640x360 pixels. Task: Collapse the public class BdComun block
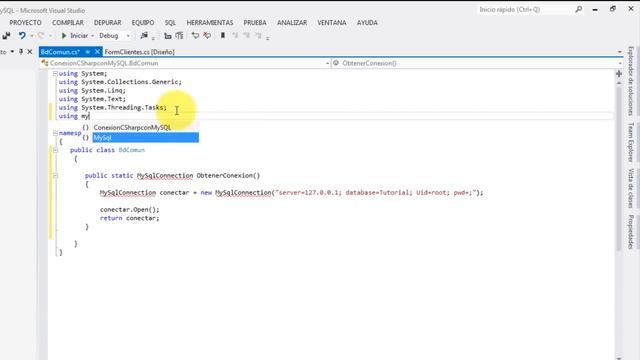tap(55, 150)
